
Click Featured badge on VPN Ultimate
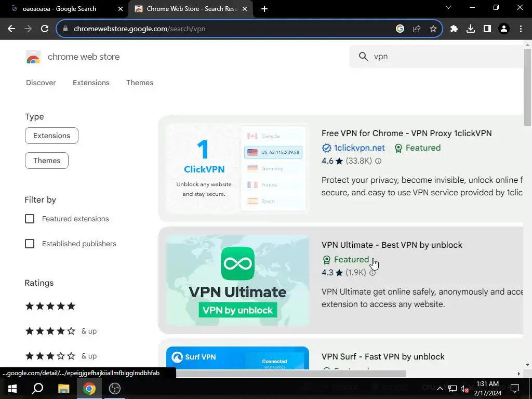tap(345, 260)
